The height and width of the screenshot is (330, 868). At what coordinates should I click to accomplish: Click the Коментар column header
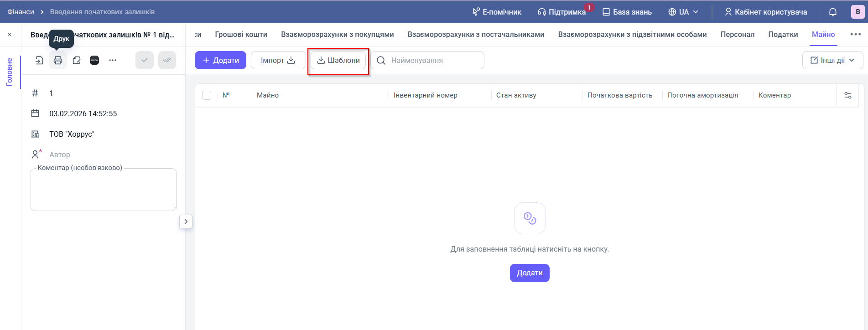774,95
